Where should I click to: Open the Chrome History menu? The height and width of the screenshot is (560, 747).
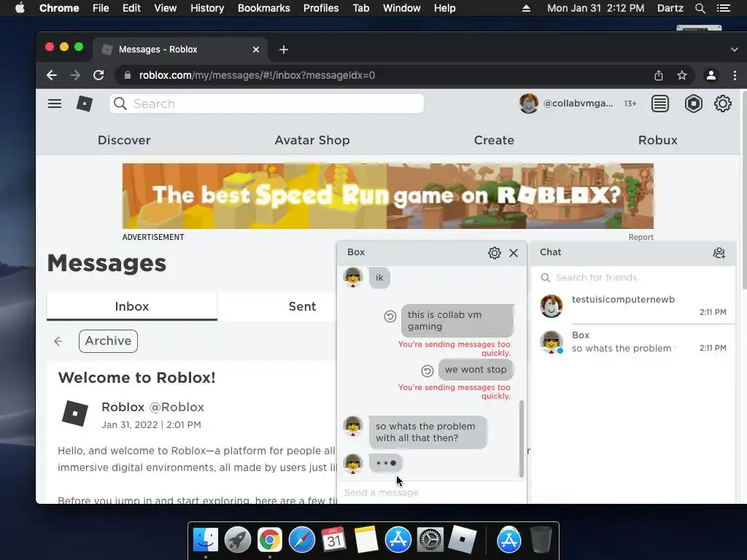point(206,8)
